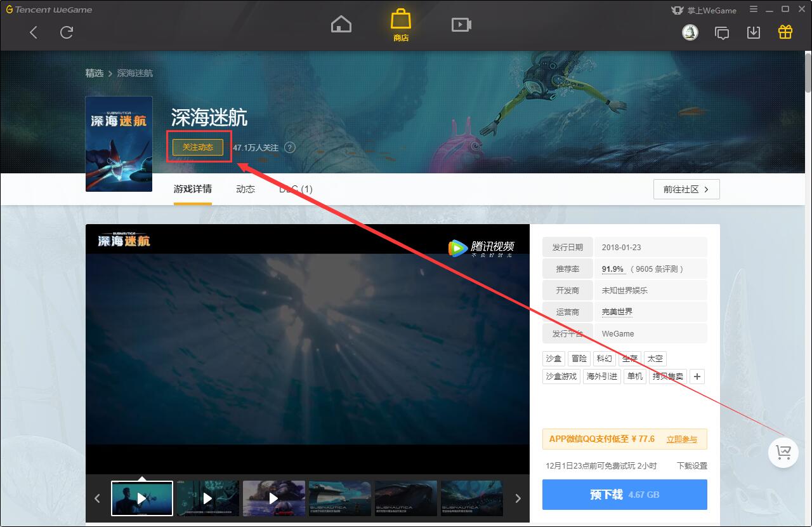Screen dimensions: 812x527
Task: Go back with the left arrow icon
Action: (x=34, y=32)
